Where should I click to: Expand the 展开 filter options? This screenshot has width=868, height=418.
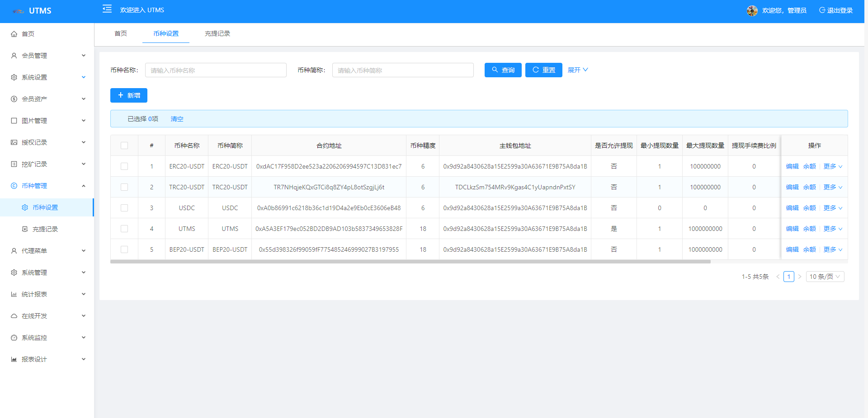tap(578, 70)
